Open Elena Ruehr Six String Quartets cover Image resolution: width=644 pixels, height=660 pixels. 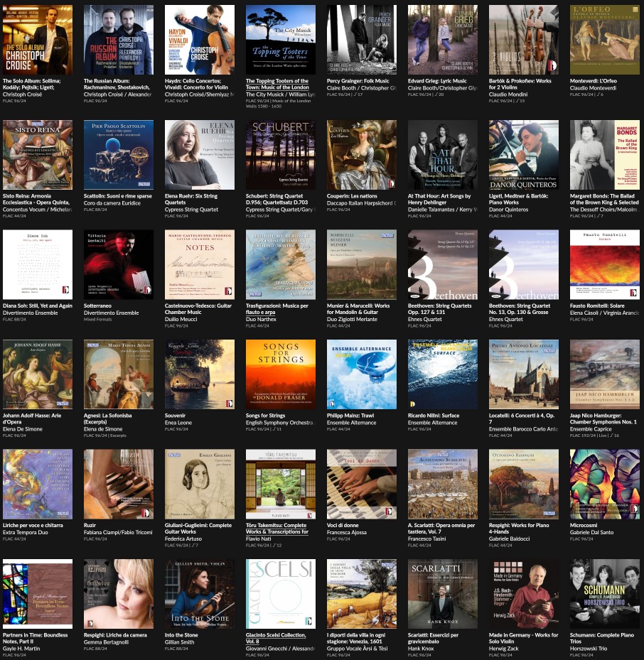click(200, 155)
